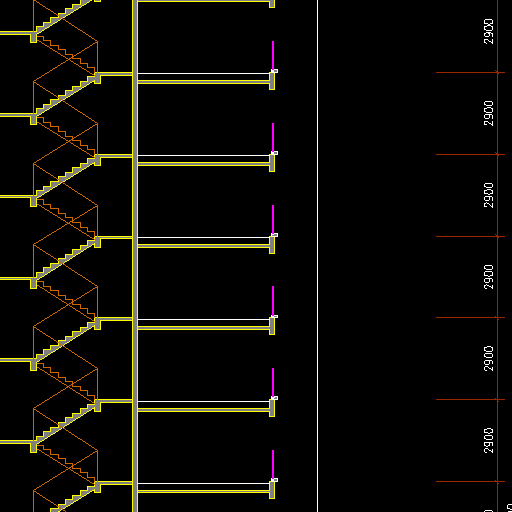Click the fourth magenta railing line from top

pos(273,301)
